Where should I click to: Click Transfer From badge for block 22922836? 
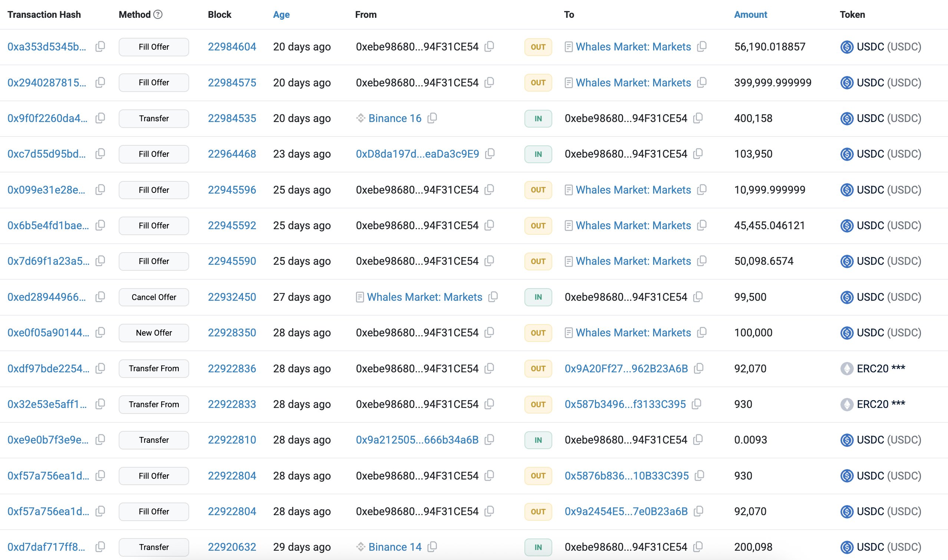154,369
